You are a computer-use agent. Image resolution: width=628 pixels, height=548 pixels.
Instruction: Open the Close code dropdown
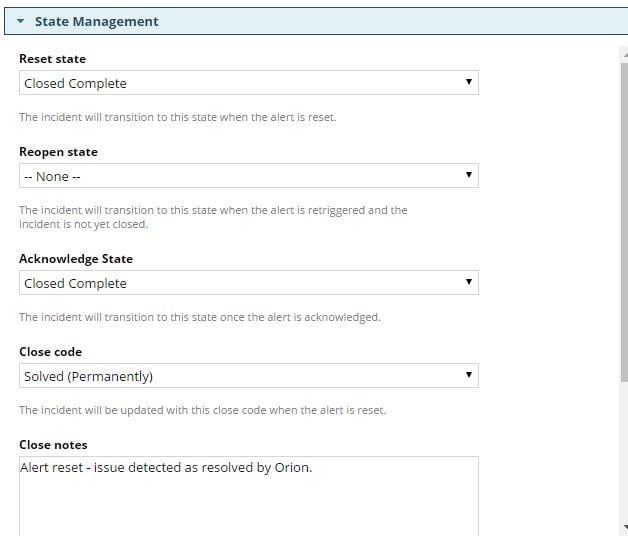240,376
